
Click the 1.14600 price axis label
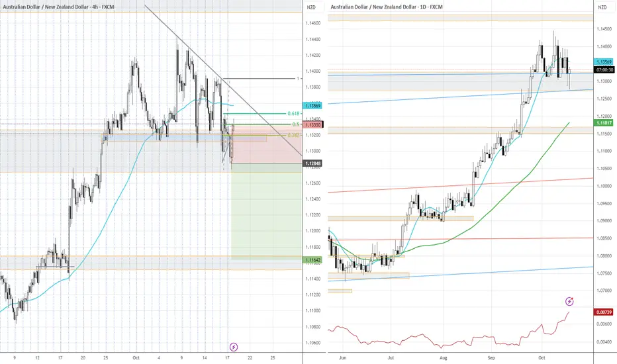[313, 23]
